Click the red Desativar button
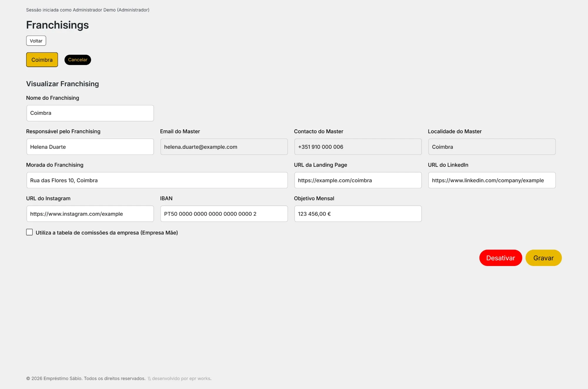This screenshot has height=389, width=588. 500,258
